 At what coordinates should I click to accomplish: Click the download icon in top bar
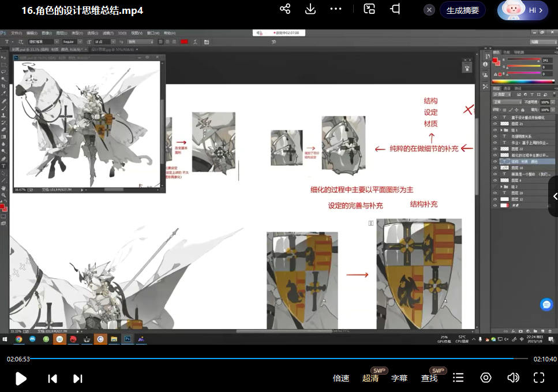point(310,9)
